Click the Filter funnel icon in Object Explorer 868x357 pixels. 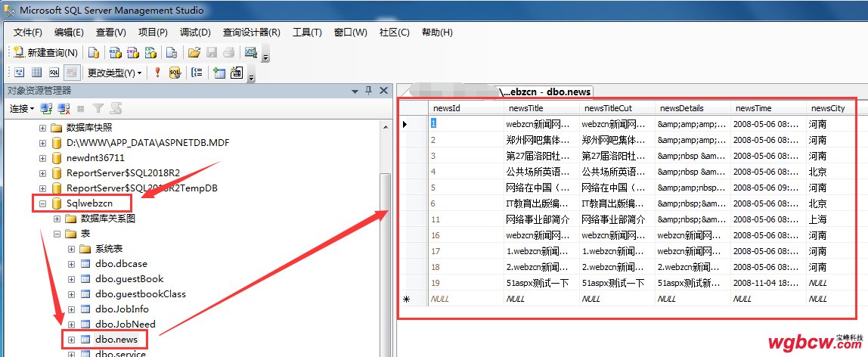pyautogui.click(x=98, y=108)
